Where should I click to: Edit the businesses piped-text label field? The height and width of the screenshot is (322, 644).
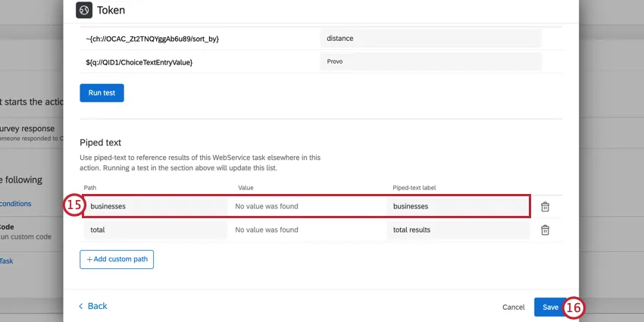tap(458, 206)
